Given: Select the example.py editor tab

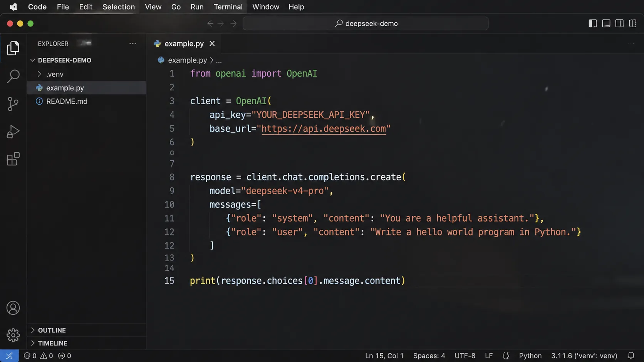Looking at the screenshot, I should (x=184, y=44).
